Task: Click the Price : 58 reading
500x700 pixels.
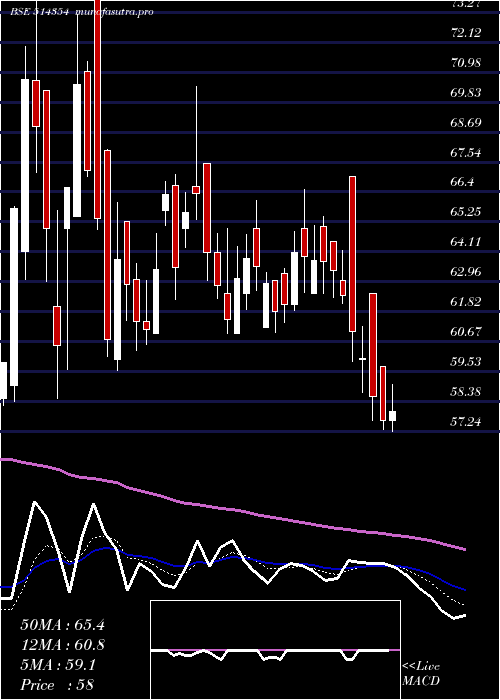Action: pyautogui.click(x=57, y=685)
